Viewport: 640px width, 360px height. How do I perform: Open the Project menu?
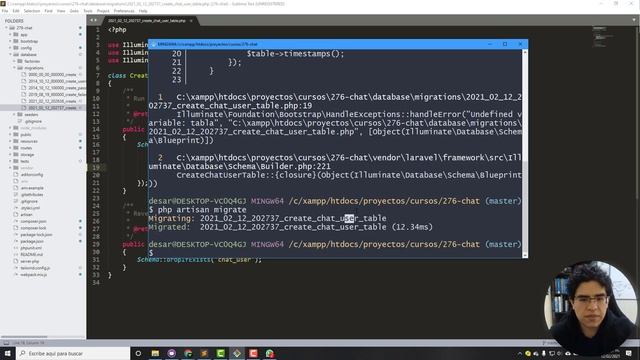click(103, 11)
